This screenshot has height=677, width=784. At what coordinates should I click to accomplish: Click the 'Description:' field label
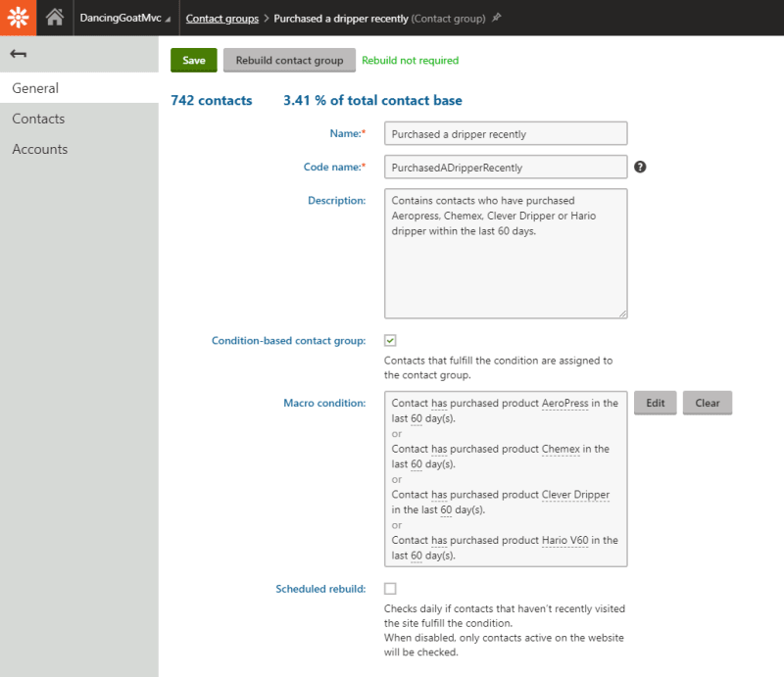336,201
